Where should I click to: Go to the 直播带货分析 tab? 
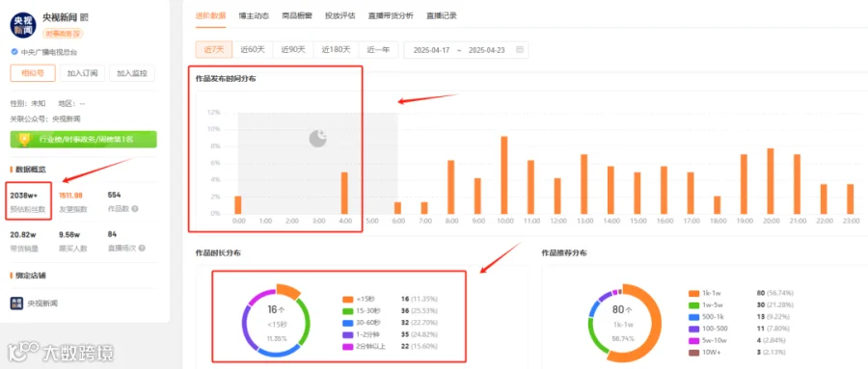coord(391,16)
